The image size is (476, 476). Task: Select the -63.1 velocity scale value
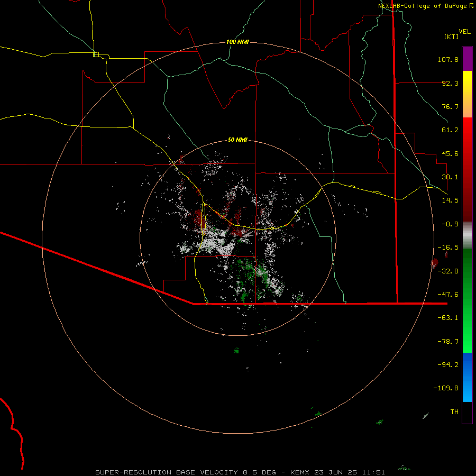tap(448, 318)
